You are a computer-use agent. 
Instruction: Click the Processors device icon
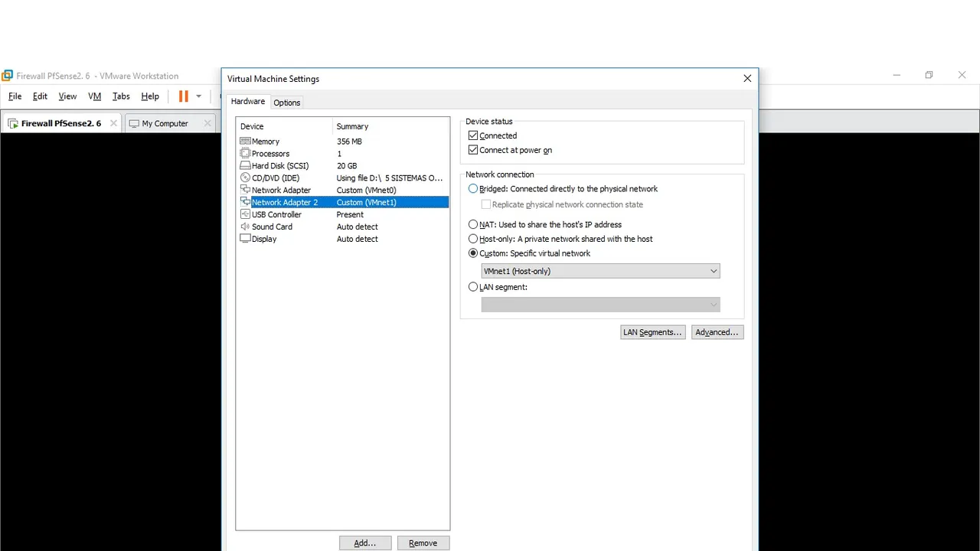(245, 154)
